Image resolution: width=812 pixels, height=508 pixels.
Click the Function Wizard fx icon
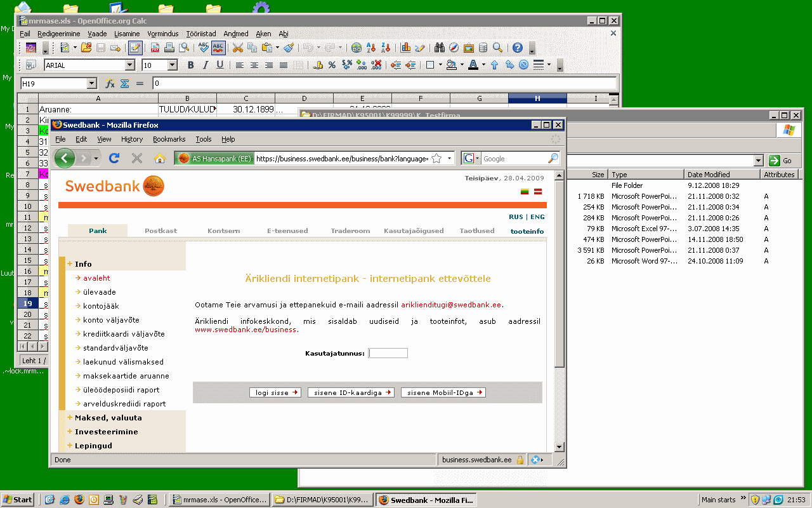pyautogui.click(x=110, y=83)
